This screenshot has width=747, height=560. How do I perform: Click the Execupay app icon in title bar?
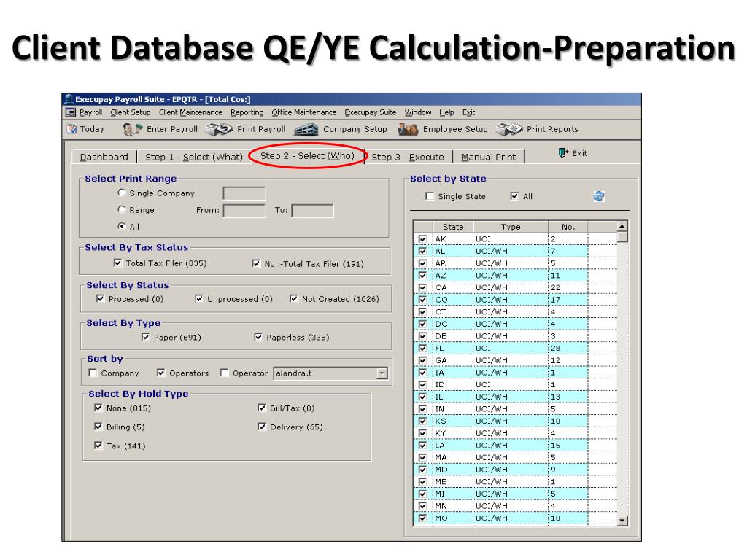click(x=69, y=99)
